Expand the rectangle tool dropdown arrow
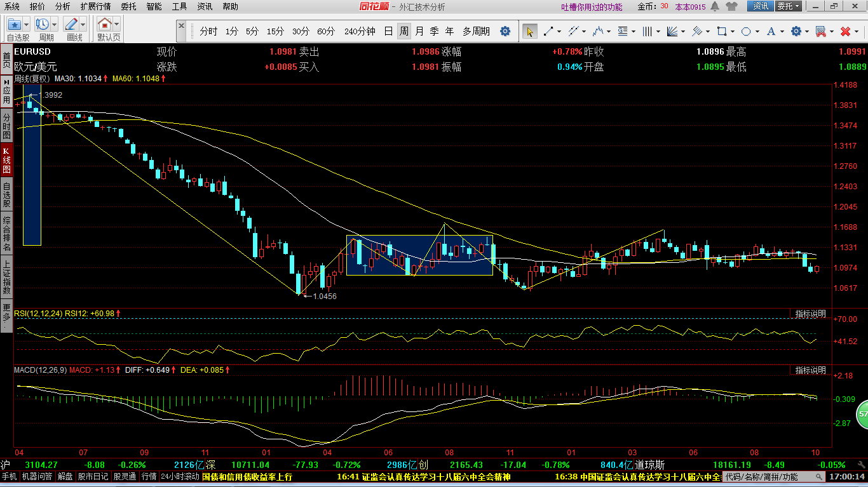The width and height of the screenshot is (868, 487). click(x=733, y=31)
